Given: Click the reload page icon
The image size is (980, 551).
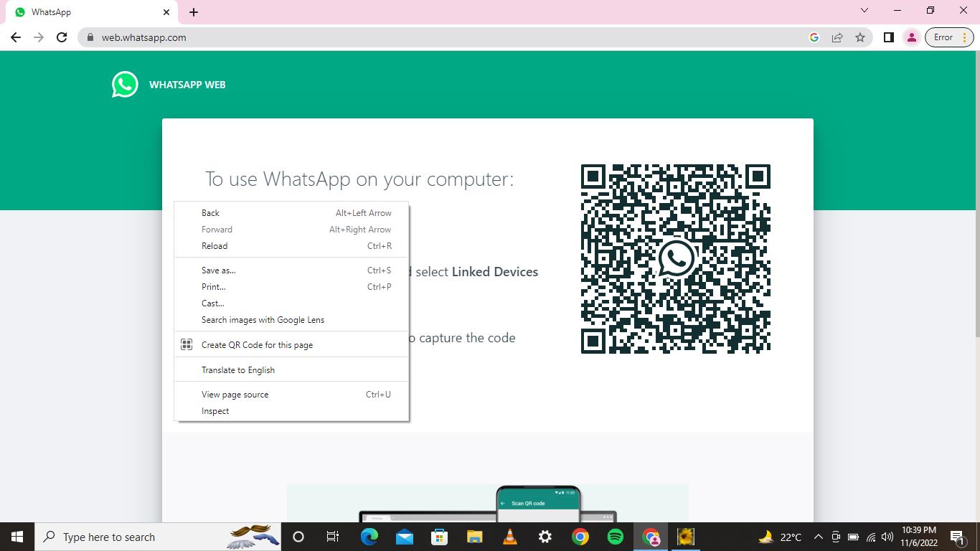Looking at the screenshot, I should pyautogui.click(x=62, y=37).
